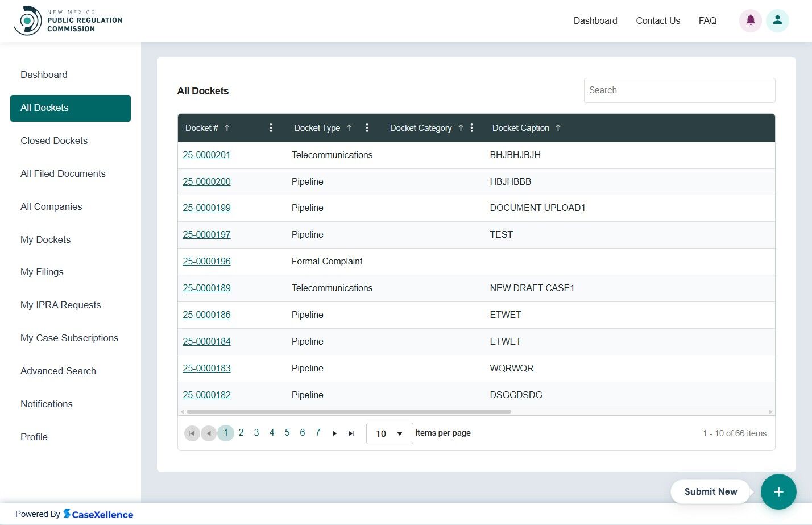
Task: Go to next page arrow
Action: (x=334, y=433)
